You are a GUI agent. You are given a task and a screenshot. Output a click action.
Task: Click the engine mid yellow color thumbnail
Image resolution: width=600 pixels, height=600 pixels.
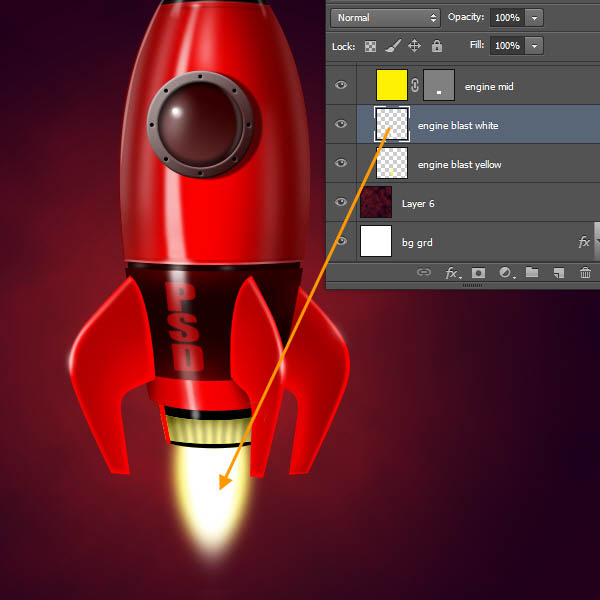click(x=391, y=86)
